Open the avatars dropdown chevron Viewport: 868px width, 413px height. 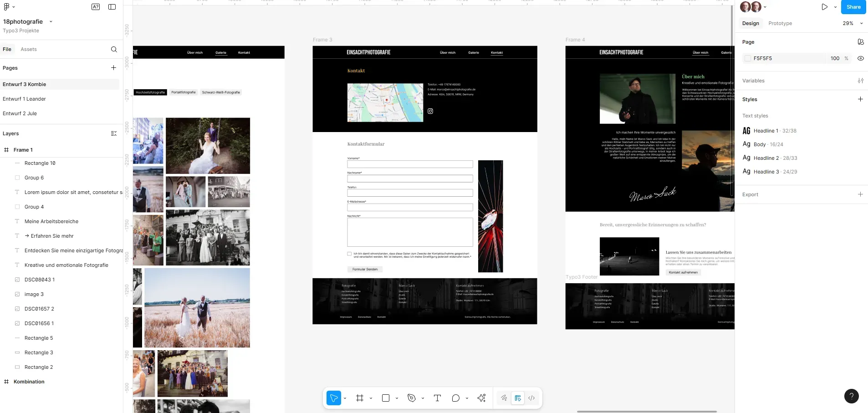click(x=765, y=7)
